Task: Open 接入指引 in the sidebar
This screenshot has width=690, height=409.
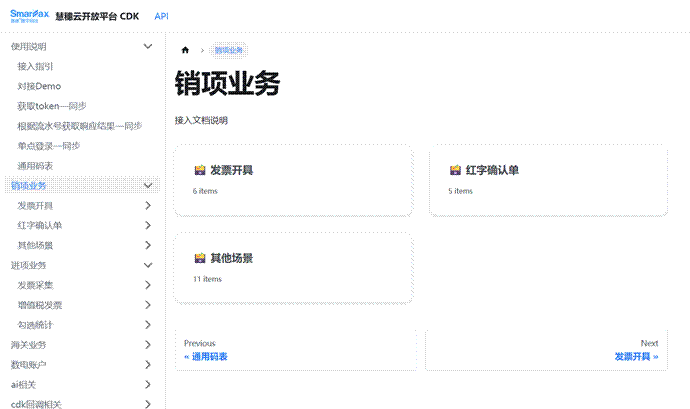Action: click(35, 66)
